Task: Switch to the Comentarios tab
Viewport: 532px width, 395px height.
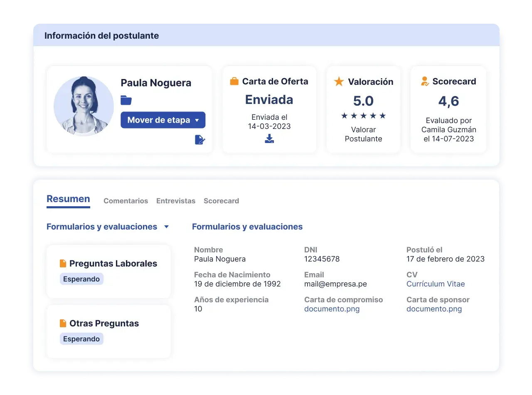Action: click(x=126, y=201)
